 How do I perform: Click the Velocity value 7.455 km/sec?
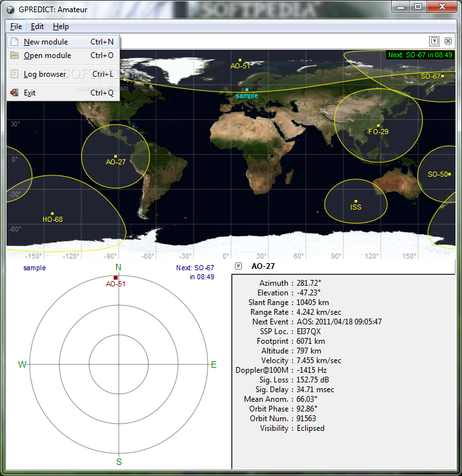point(319,361)
